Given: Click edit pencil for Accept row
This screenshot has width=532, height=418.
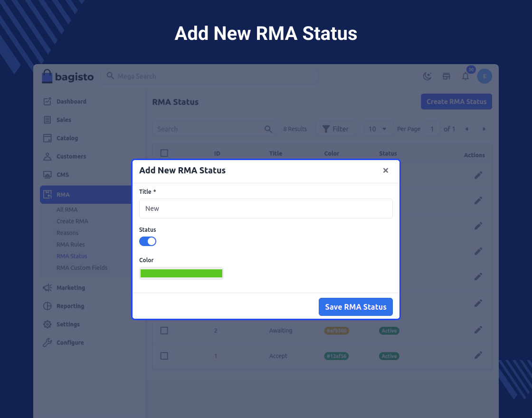Looking at the screenshot, I should (478, 355).
